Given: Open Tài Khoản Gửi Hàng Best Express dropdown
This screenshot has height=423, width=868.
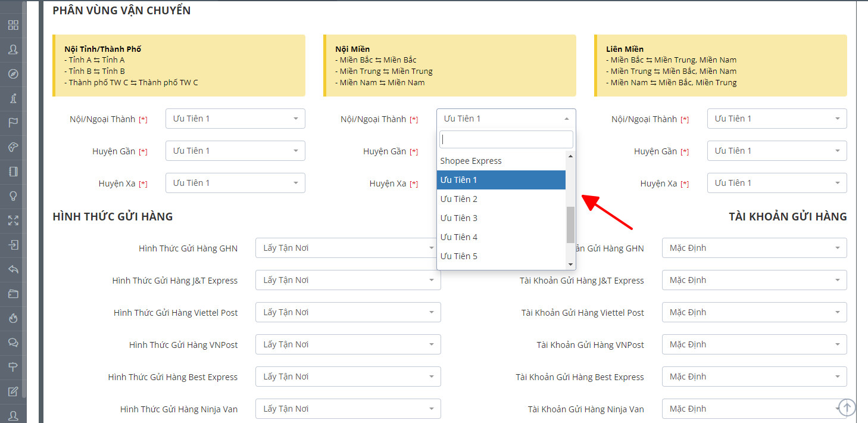Looking at the screenshot, I should pyautogui.click(x=754, y=377).
